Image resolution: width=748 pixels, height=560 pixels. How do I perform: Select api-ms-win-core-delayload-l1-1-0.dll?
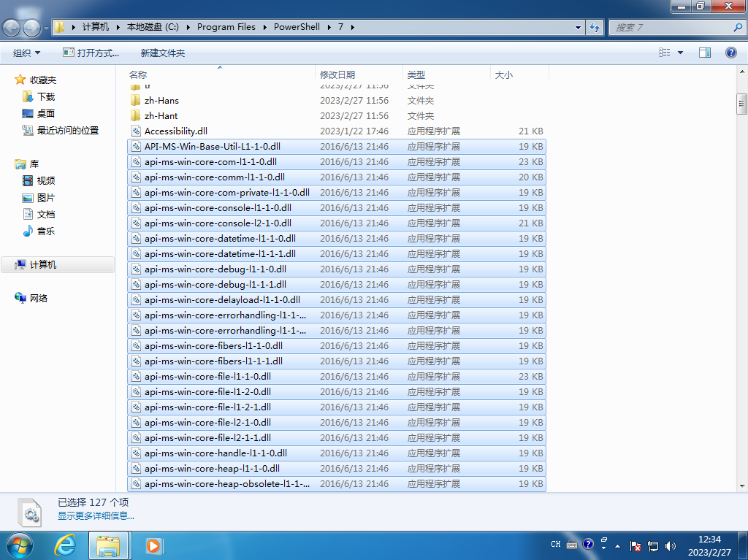point(337,300)
